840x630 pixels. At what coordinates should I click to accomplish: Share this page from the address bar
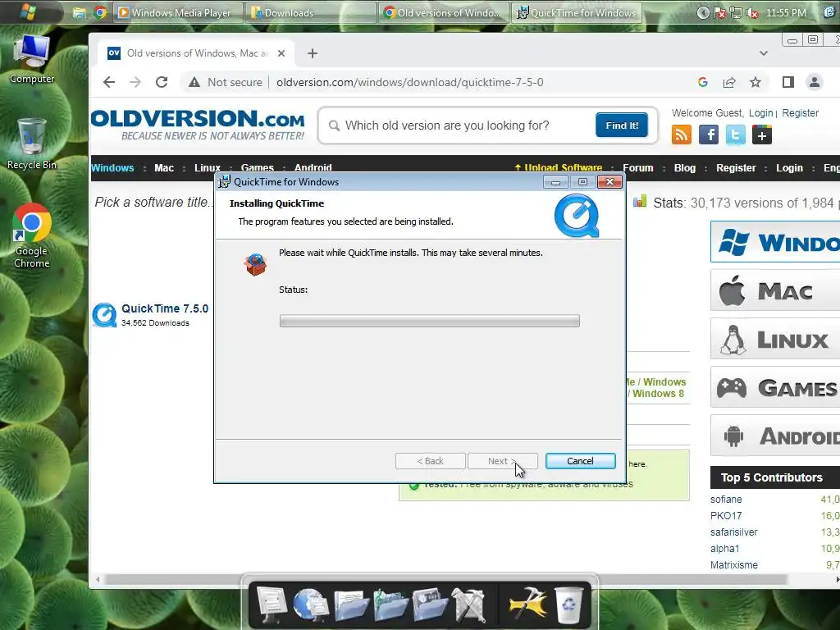(x=729, y=82)
